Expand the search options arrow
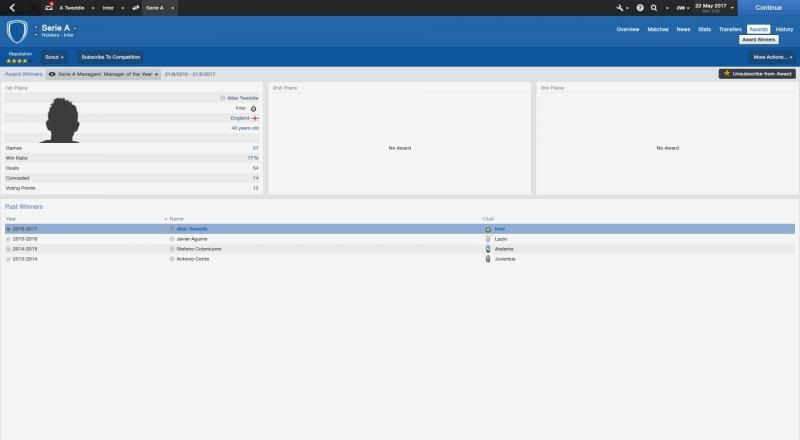This screenshot has width=800, height=440. point(667,8)
